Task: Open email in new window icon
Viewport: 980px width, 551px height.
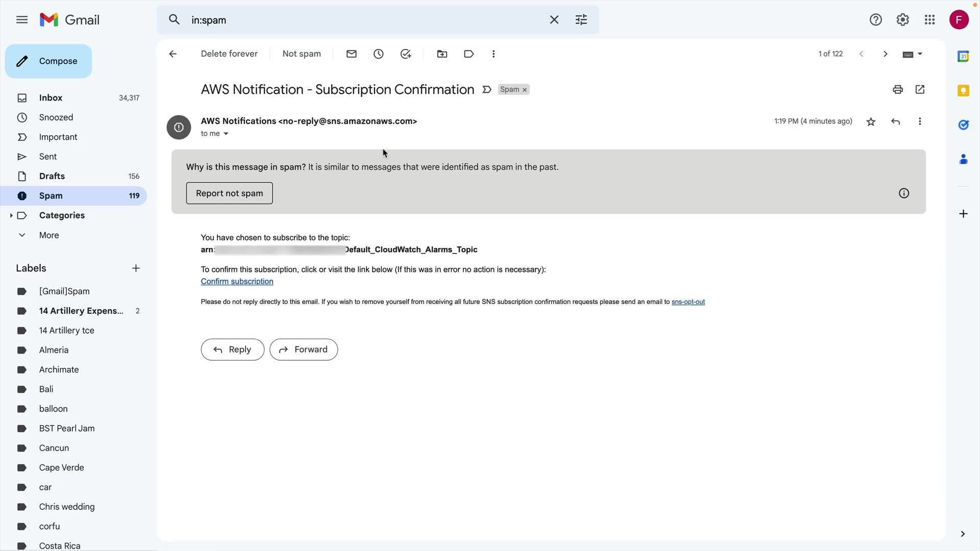Action: click(x=920, y=90)
